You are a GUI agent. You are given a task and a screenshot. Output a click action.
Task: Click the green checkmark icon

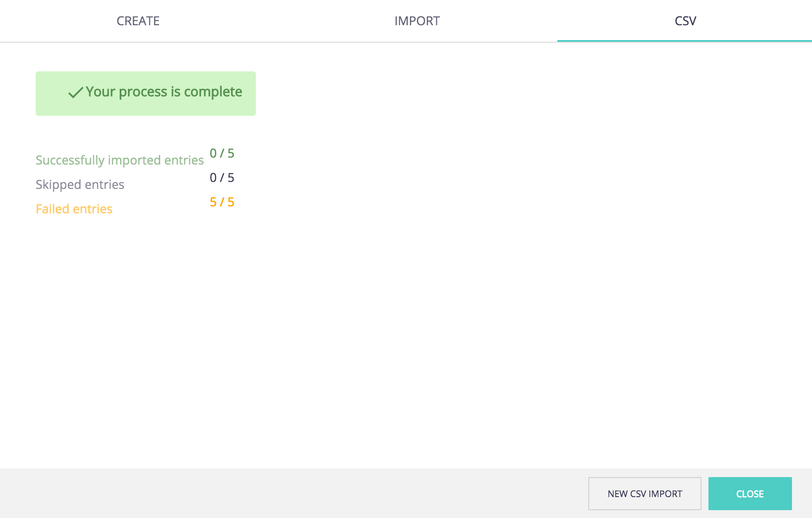(76, 92)
